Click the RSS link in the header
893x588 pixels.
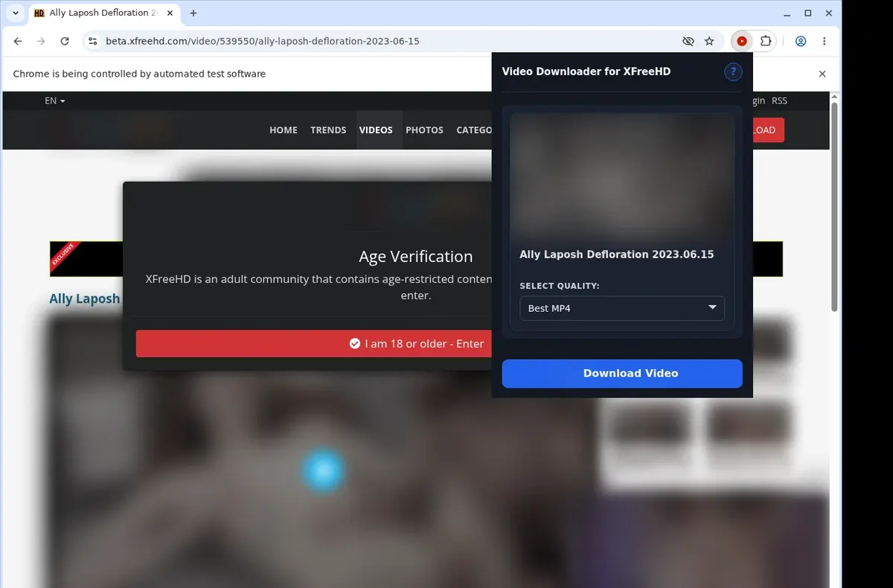(x=779, y=100)
